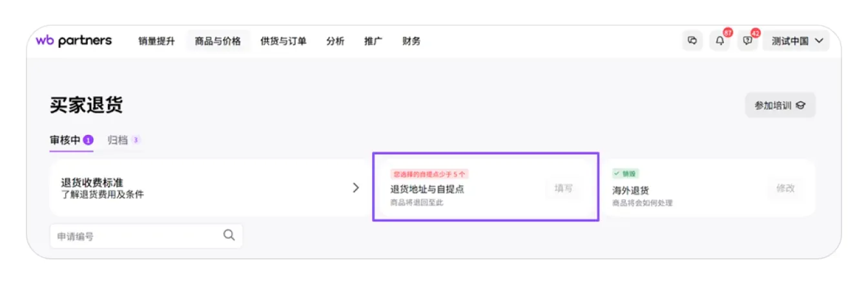The height and width of the screenshot is (284, 868).
Task: Click the wb partners logo
Action: (74, 41)
